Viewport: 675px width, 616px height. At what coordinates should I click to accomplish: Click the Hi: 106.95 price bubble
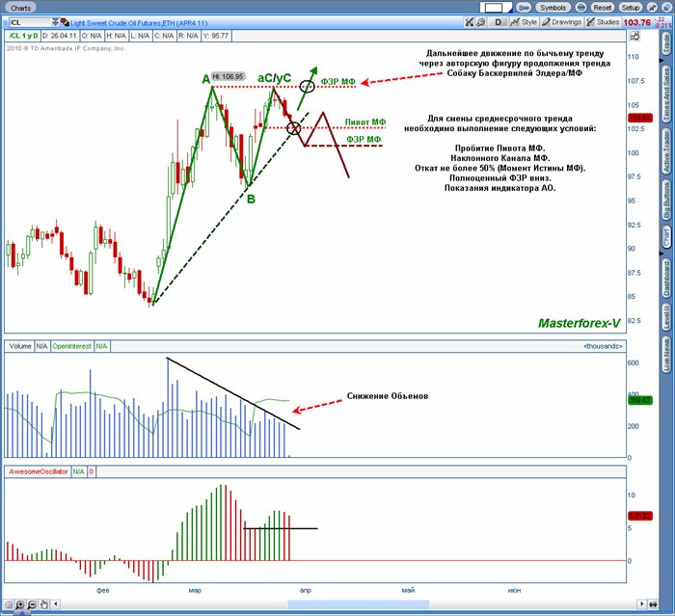229,76
